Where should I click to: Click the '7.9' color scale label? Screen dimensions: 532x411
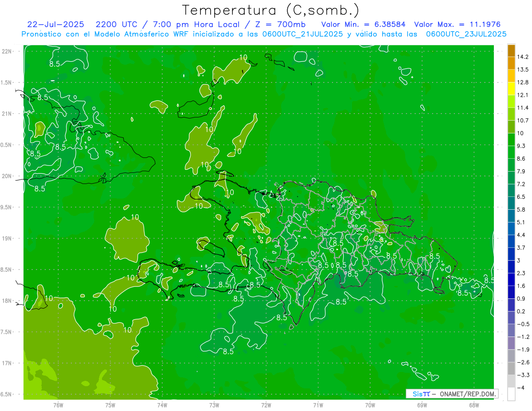click(521, 171)
